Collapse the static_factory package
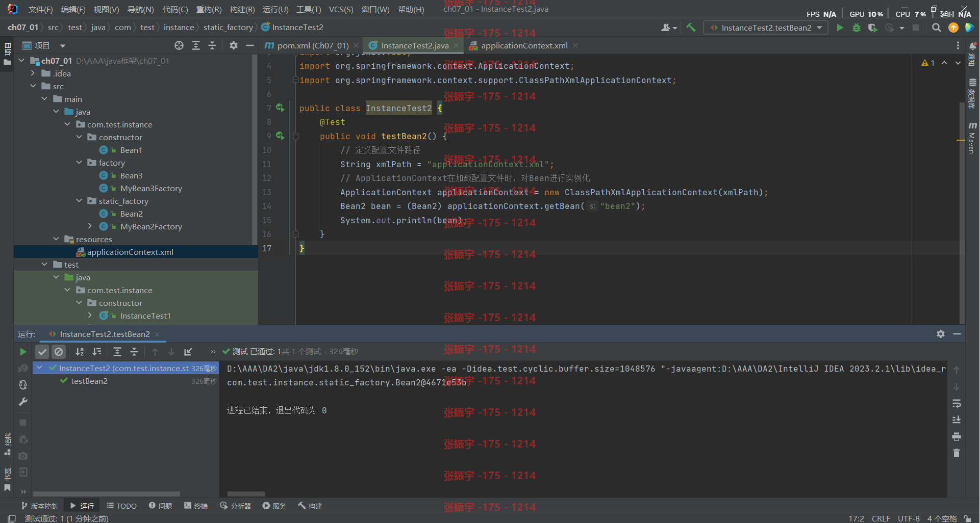Image resolution: width=980 pixels, height=523 pixels. click(79, 201)
